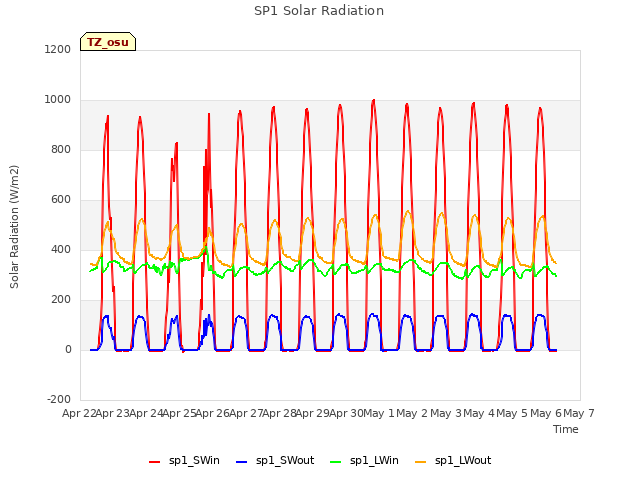Click the SP1 Solar Radiation chart title

click(319, 11)
